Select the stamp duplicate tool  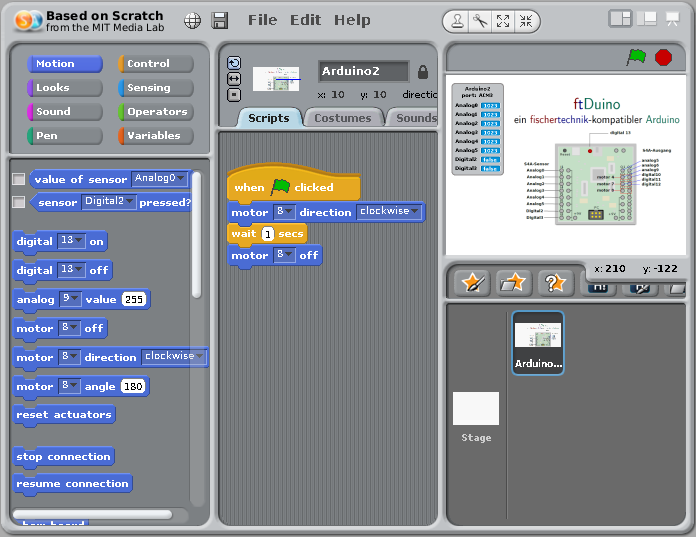[456, 20]
